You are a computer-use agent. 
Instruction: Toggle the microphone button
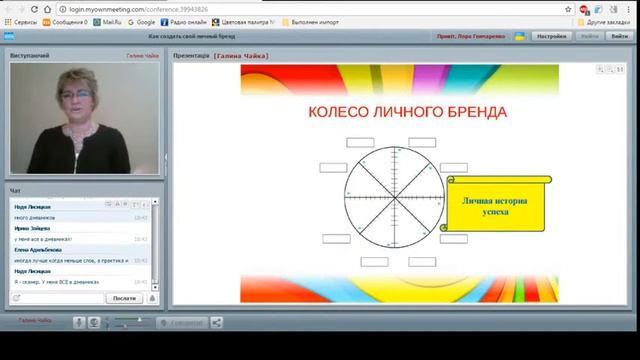[x=79, y=322]
